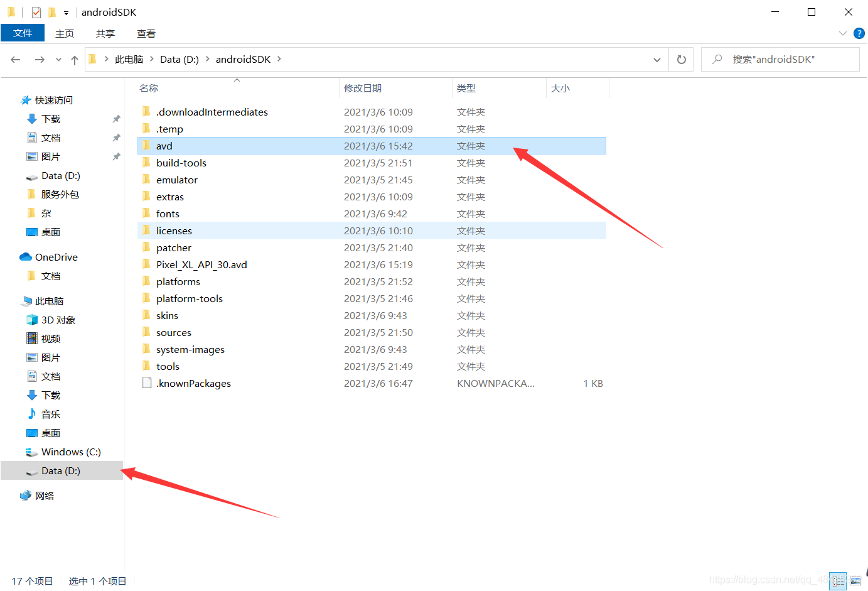Open the recent locations dropdown arrow
This screenshot has width=868, height=591.
click(x=58, y=60)
